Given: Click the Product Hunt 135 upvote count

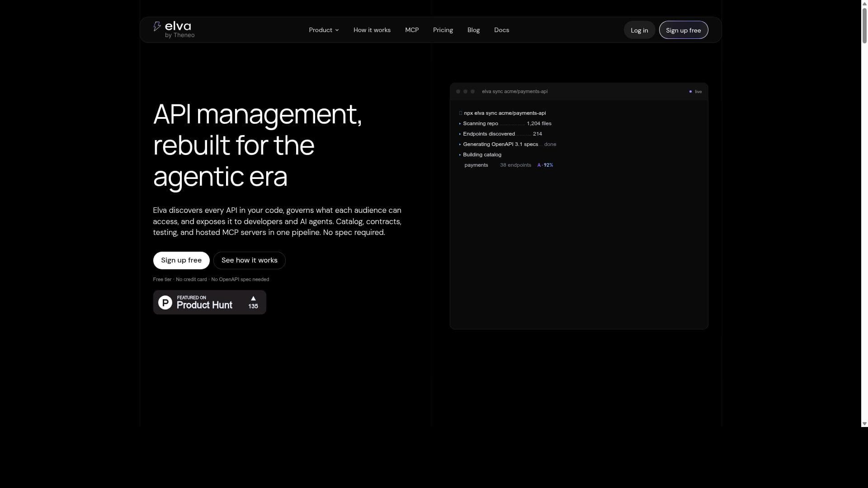Looking at the screenshot, I should pyautogui.click(x=253, y=306).
